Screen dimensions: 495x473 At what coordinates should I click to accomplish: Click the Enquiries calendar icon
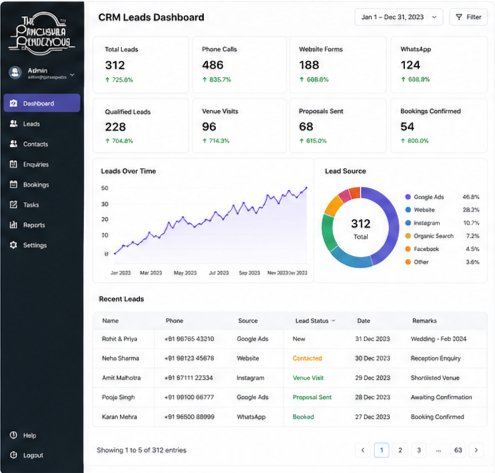pos(13,164)
